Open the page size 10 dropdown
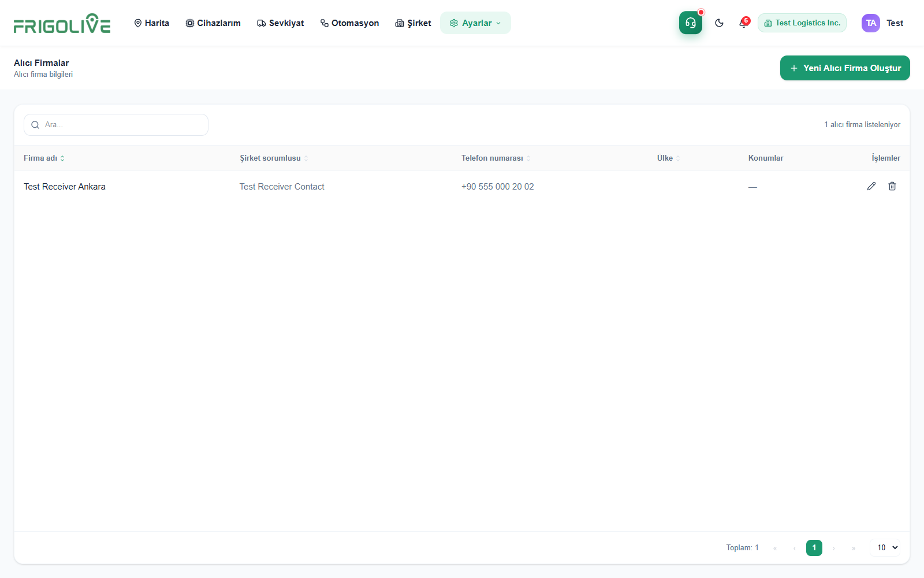The width and height of the screenshot is (924, 578). [885, 548]
